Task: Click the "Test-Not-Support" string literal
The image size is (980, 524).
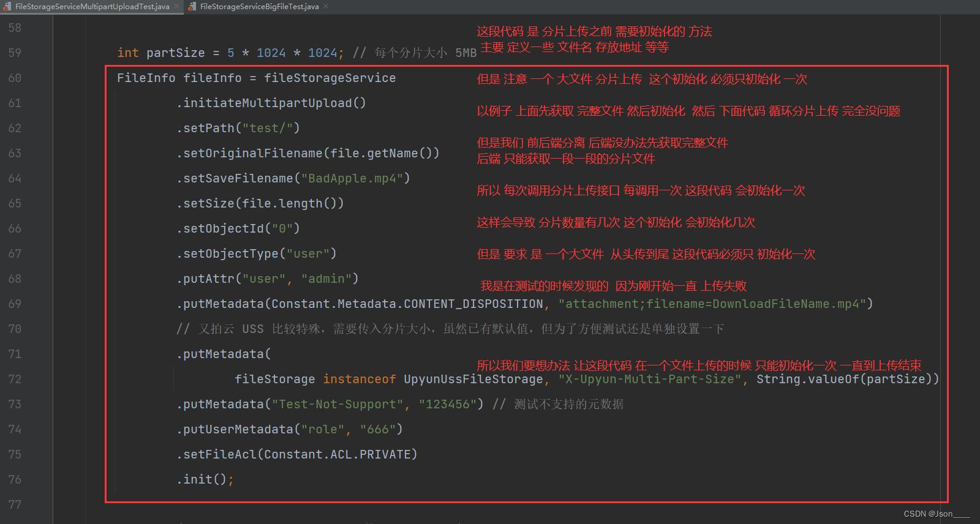Action: 337,404
